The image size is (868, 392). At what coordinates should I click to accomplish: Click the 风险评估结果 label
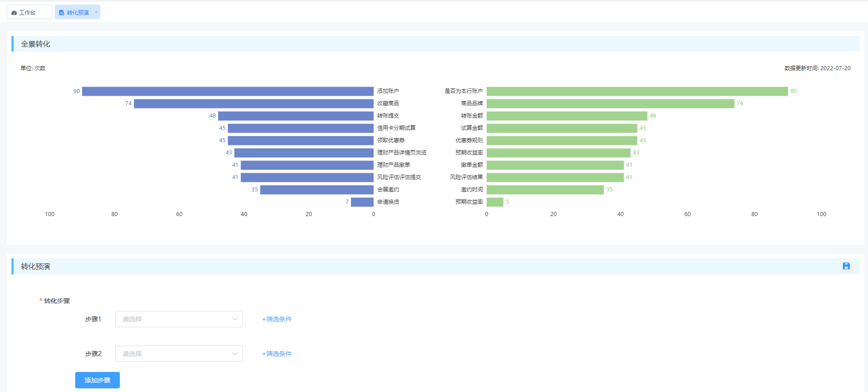tap(467, 177)
